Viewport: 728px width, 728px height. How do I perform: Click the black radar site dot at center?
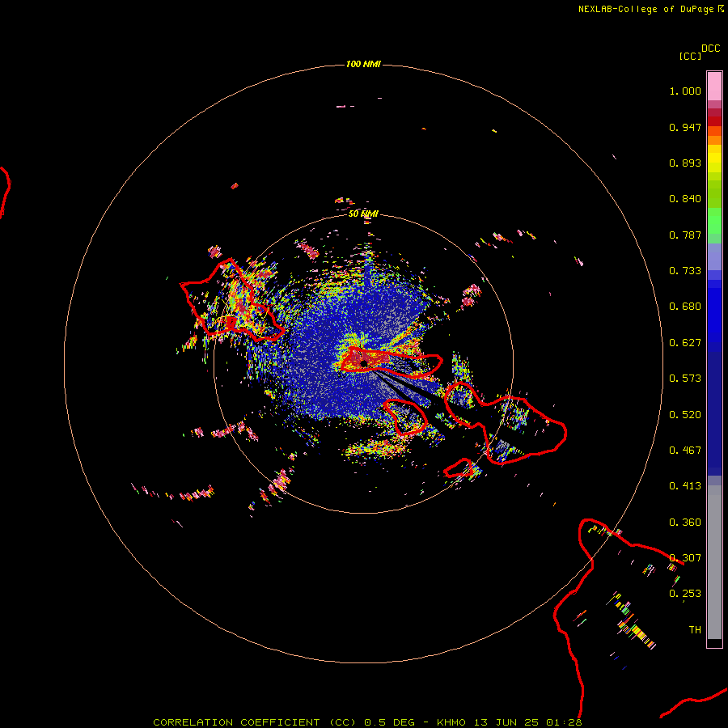tap(364, 363)
